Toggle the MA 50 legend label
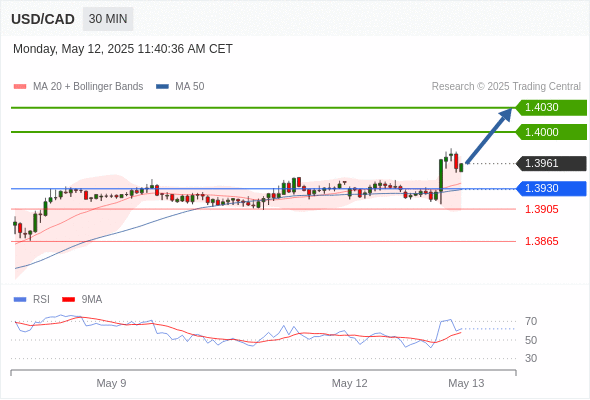590x400 pixels. pyautogui.click(x=190, y=87)
